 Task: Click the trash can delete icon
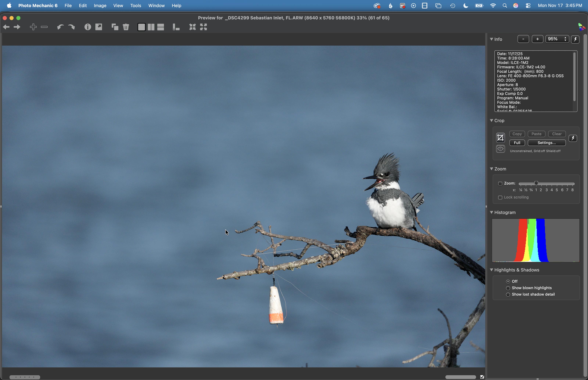pyautogui.click(x=126, y=27)
